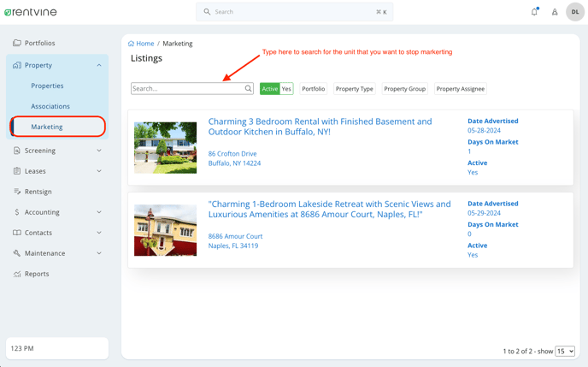588x367 pixels.
Task: Open the Charming 1-Bedroom Lakeside Retreat listing
Action: coord(329,210)
